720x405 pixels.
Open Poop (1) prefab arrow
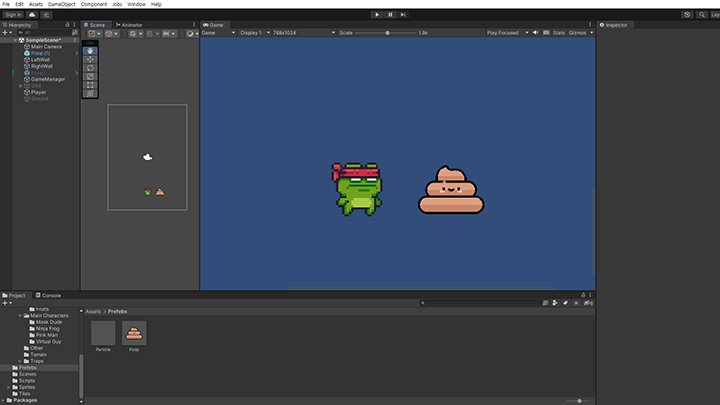pos(76,53)
